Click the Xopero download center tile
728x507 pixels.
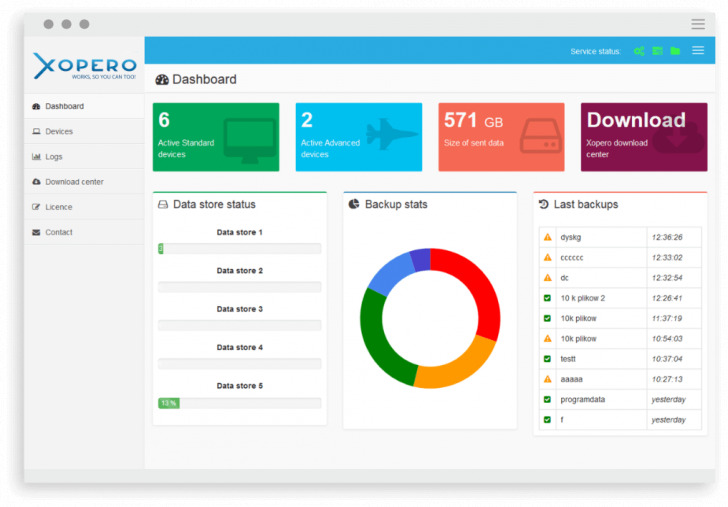pyautogui.click(x=643, y=137)
